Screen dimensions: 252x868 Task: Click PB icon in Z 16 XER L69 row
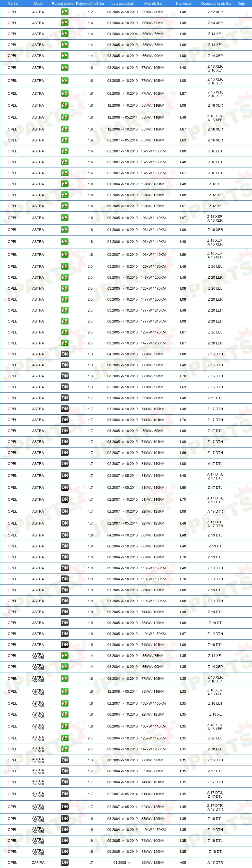click(x=65, y=140)
